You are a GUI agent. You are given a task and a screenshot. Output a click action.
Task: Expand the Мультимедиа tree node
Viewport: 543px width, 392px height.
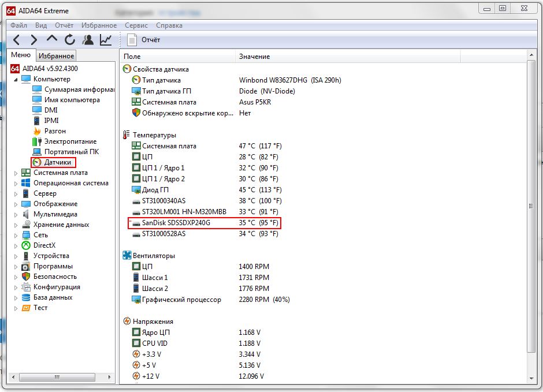[x=16, y=215]
